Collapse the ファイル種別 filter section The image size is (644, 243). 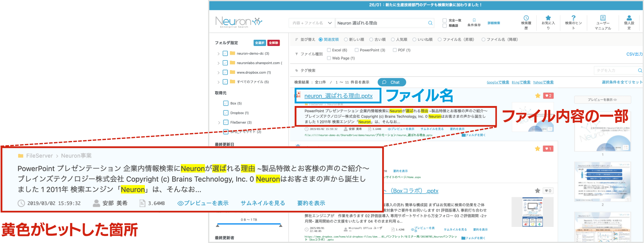click(296, 54)
